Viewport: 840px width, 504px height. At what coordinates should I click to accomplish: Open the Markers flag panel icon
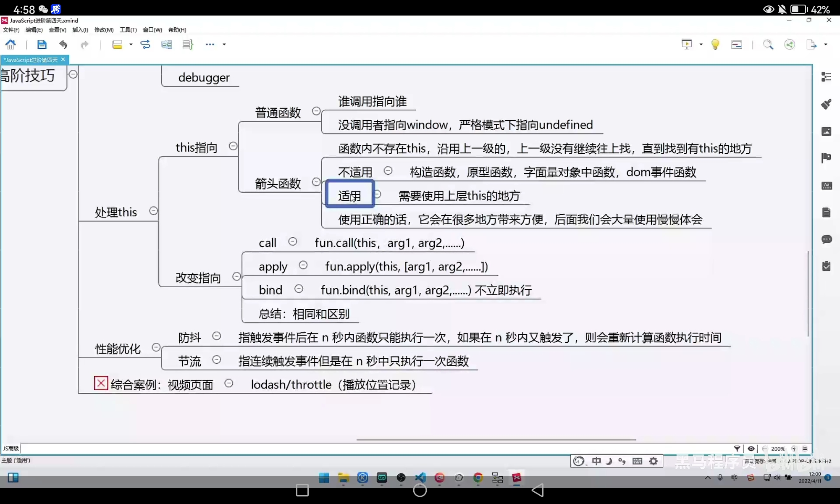(x=826, y=158)
